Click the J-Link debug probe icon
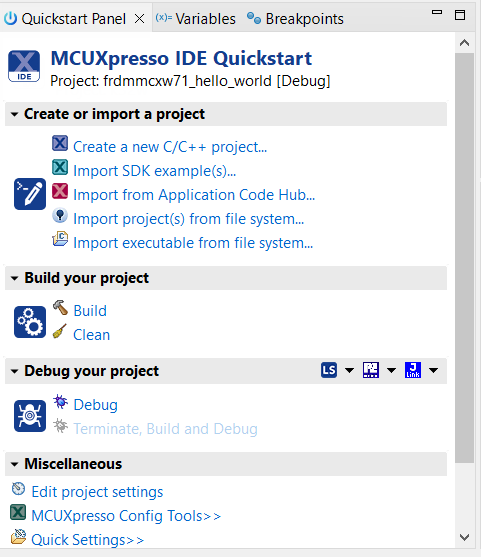This screenshot has height=557, width=481. pos(413,370)
